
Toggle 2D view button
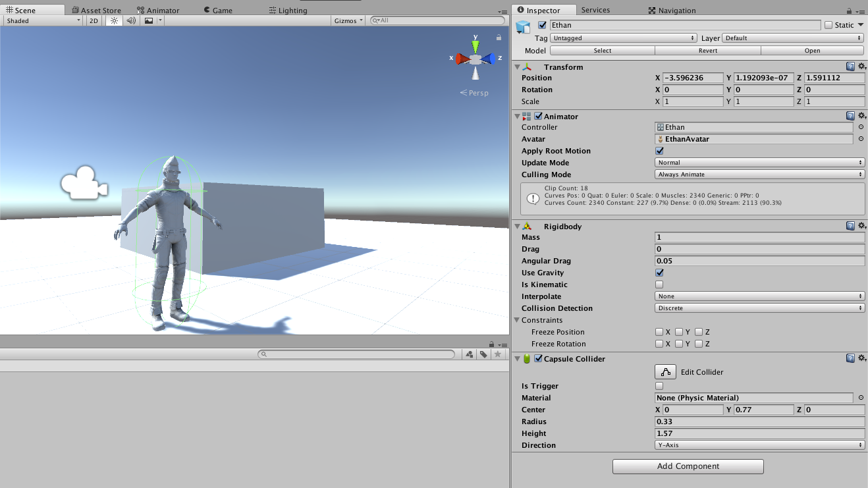point(94,20)
